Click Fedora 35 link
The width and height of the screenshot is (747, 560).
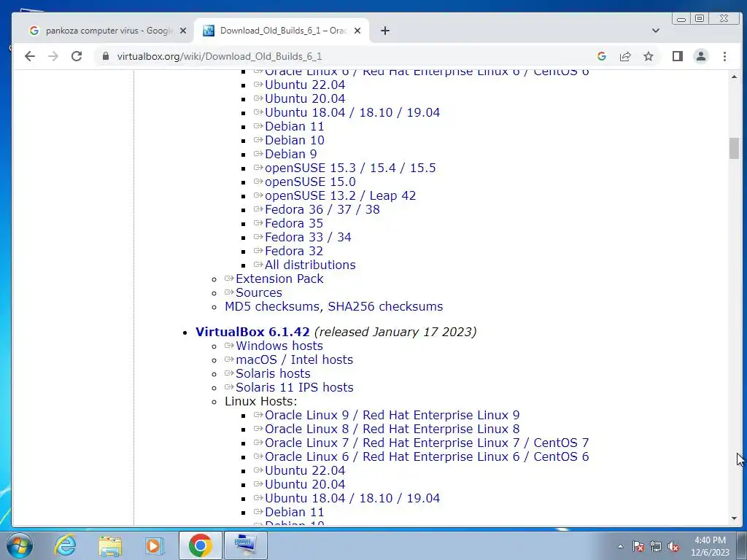click(x=294, y=223)
